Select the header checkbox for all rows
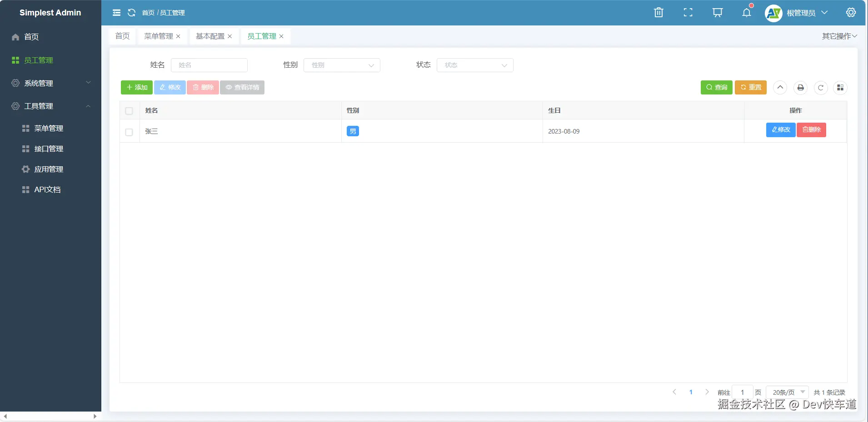 click(x=129, y=111)
